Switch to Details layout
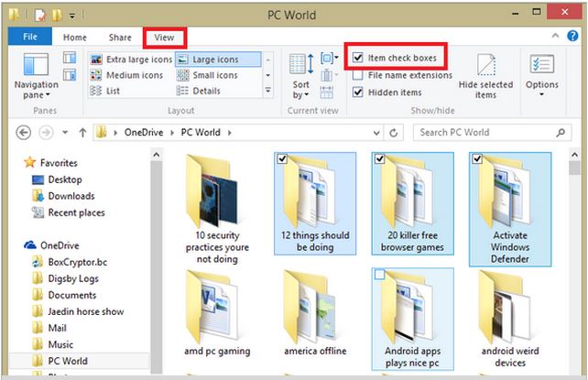Screen dimensions: 588x380 click(199, 91)
